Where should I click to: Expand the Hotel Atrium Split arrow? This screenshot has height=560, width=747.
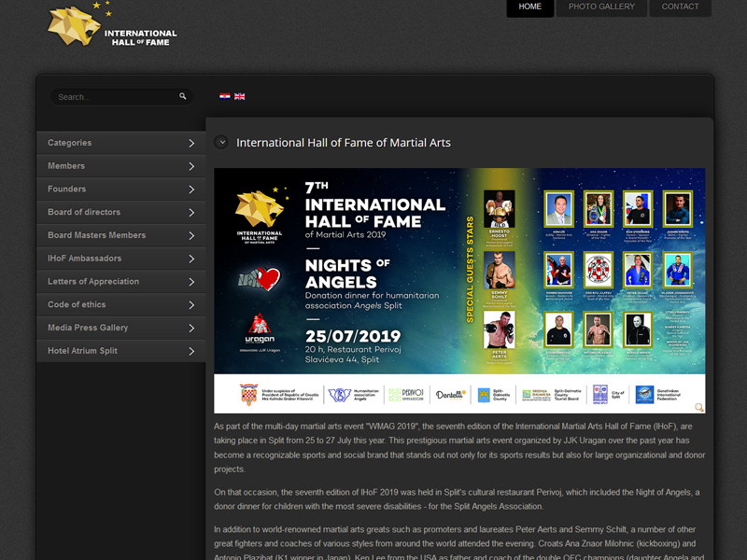[191, 351]
